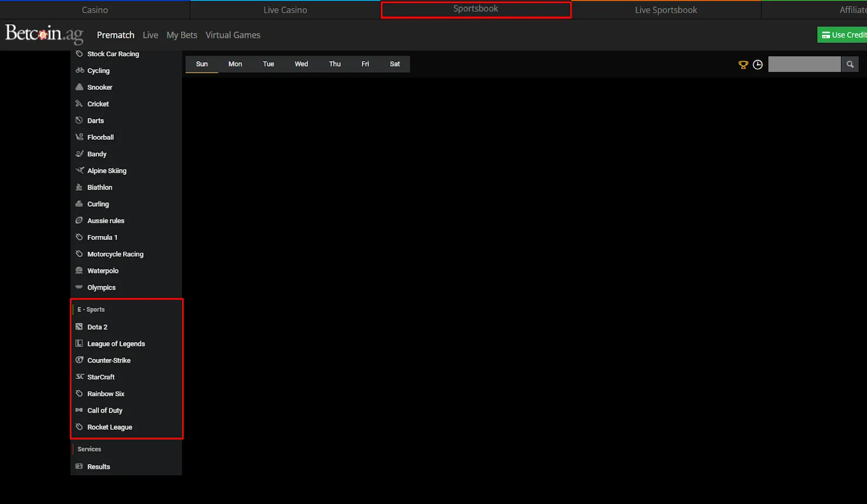Click the Dota 2 logo icon
The height and width of the screenshot is (504, 867).
point(79,326)
